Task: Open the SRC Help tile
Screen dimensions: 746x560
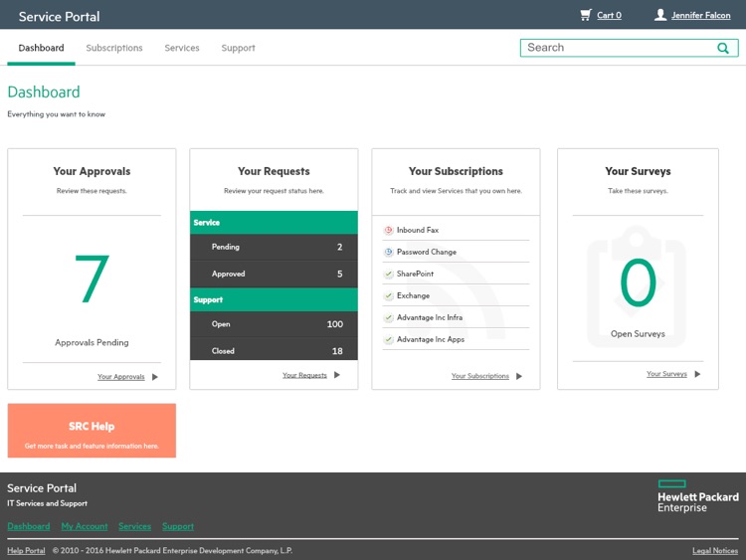Action: [92, 431]
